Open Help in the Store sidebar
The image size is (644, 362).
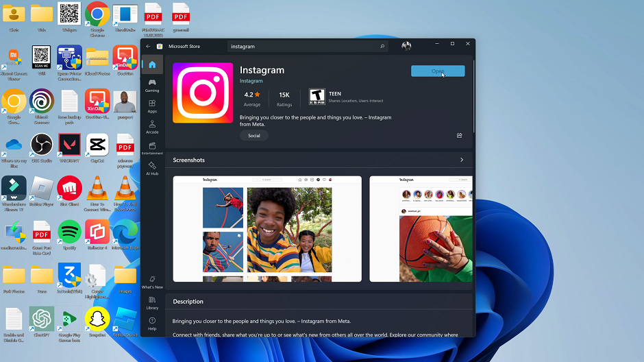click(x=152, y=324)
